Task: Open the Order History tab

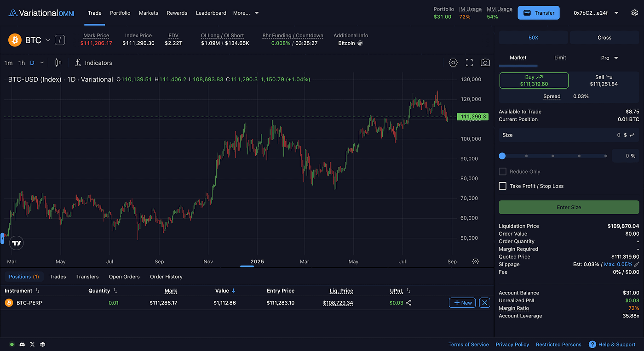Action: pos(166,277)
